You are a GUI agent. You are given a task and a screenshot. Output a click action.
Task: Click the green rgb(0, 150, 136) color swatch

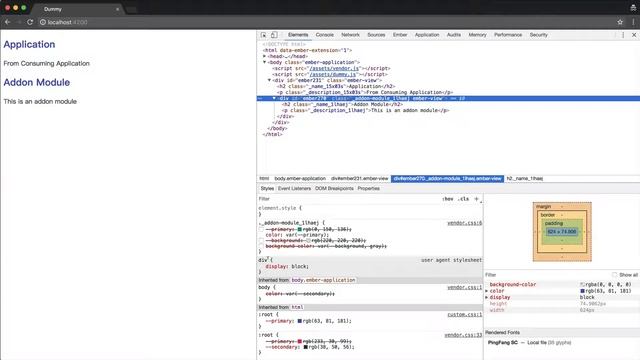point(300,229)
